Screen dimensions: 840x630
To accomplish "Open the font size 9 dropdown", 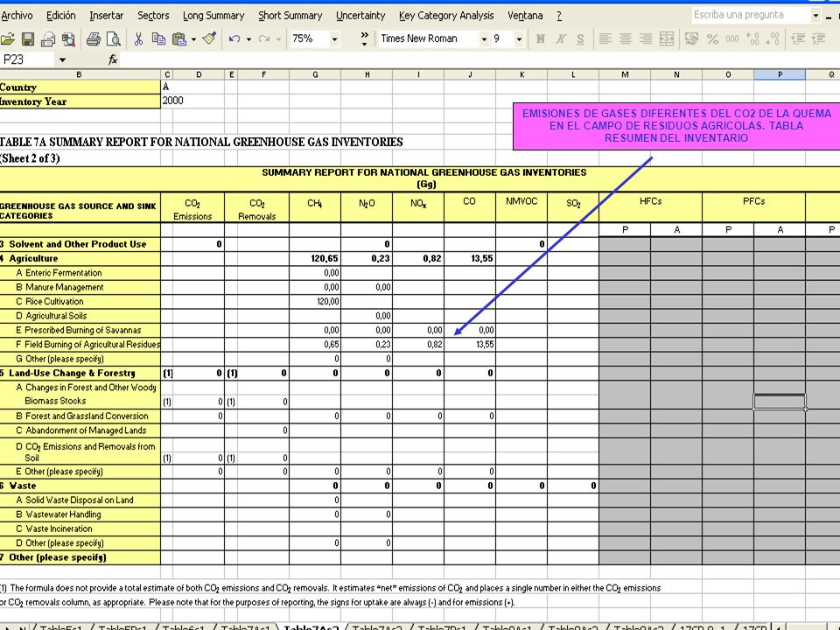I will (519, 38).
